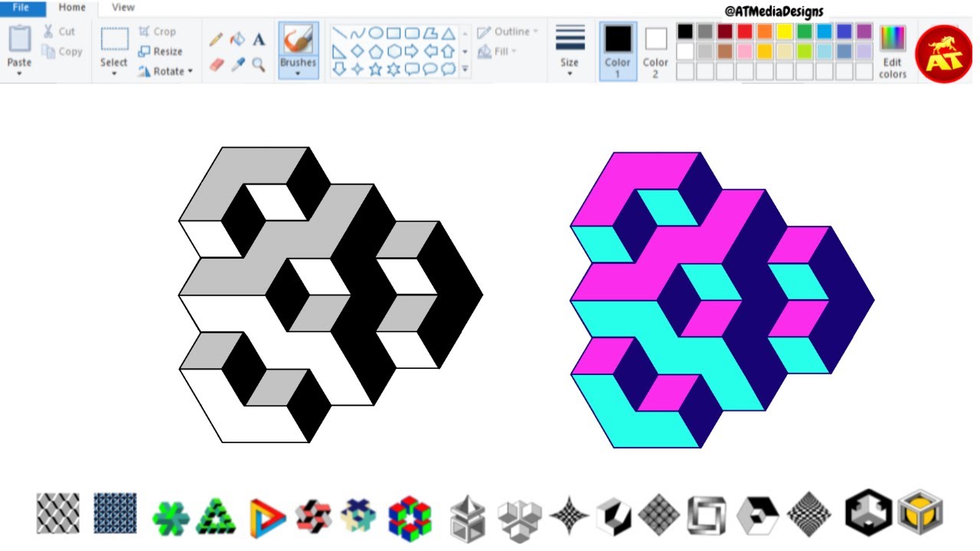Activate the Color 2 background box
The image size is (980, 551).
pos(655,51)
